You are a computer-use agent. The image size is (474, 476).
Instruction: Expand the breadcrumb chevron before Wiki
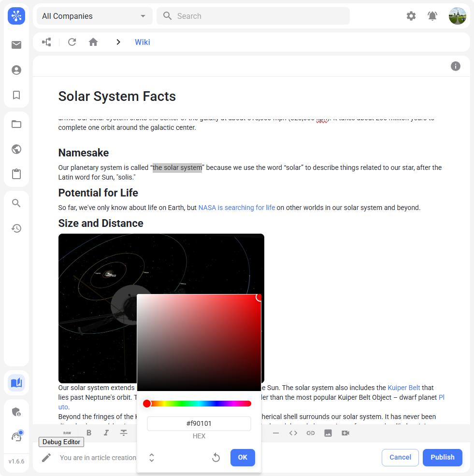click(118, 42)
